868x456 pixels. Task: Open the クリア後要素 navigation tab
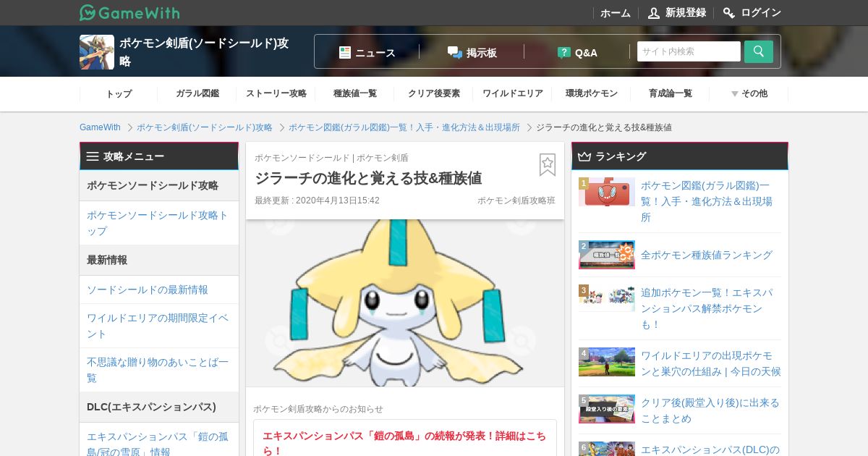(x=434, y=93)
